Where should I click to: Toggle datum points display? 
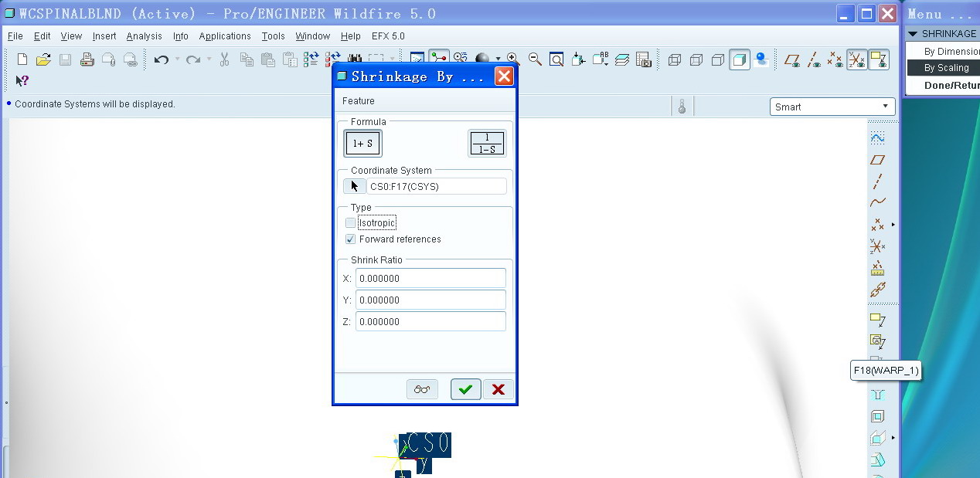[x=835, y=59]
